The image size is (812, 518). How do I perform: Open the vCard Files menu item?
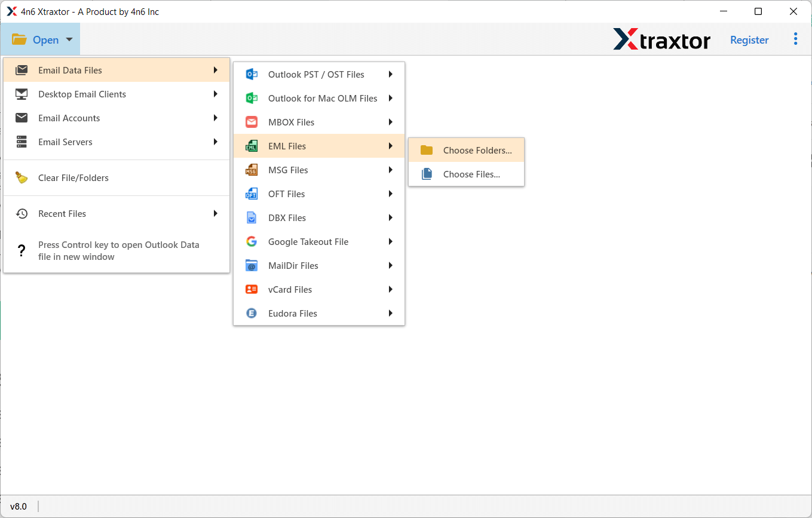tap(319, 289)
